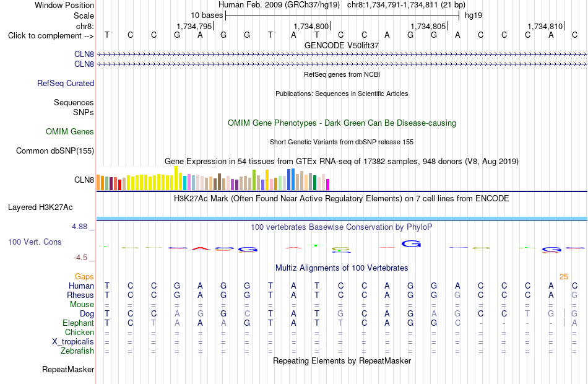The image size is (588, 384).
Task: Click the H3K27Ac Mark track title
Action: [342, 199]
